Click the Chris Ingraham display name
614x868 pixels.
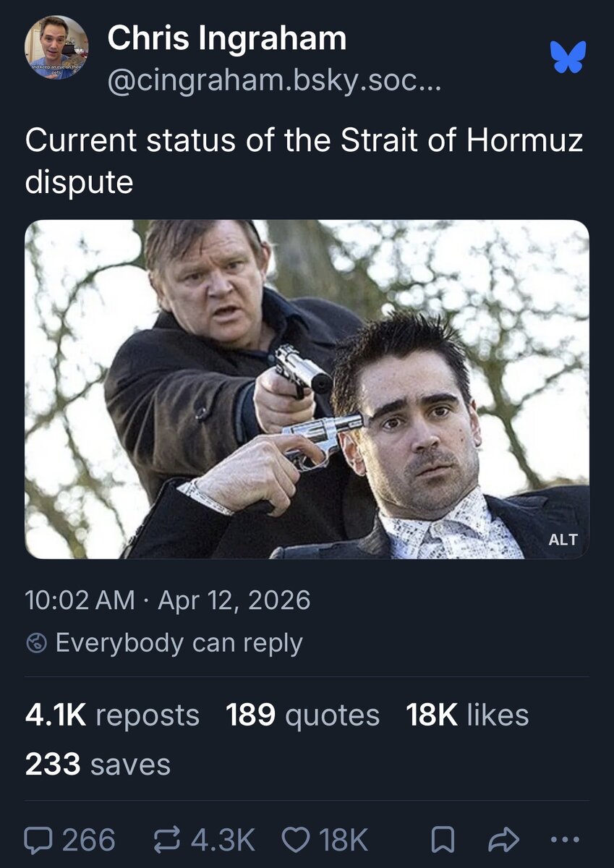coord(226,38)
